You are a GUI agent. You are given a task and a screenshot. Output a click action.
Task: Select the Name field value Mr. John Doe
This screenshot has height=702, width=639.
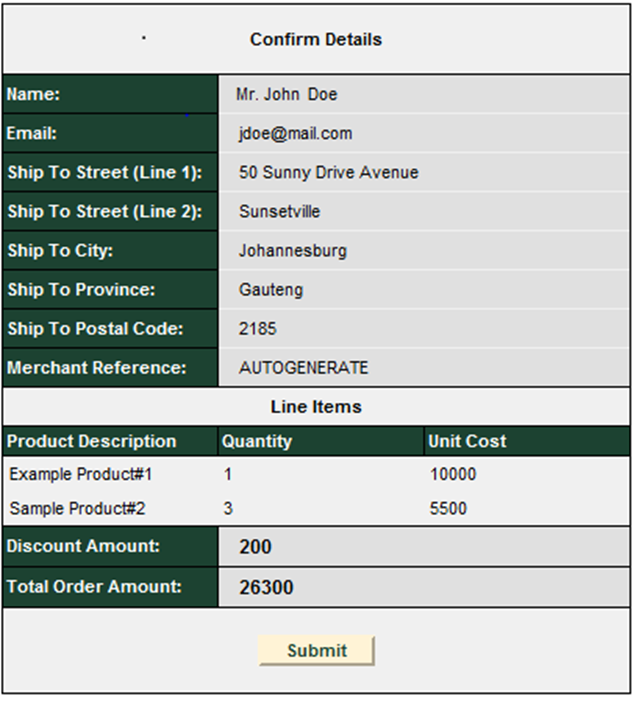pyautogui.click(x=287, y=95)
